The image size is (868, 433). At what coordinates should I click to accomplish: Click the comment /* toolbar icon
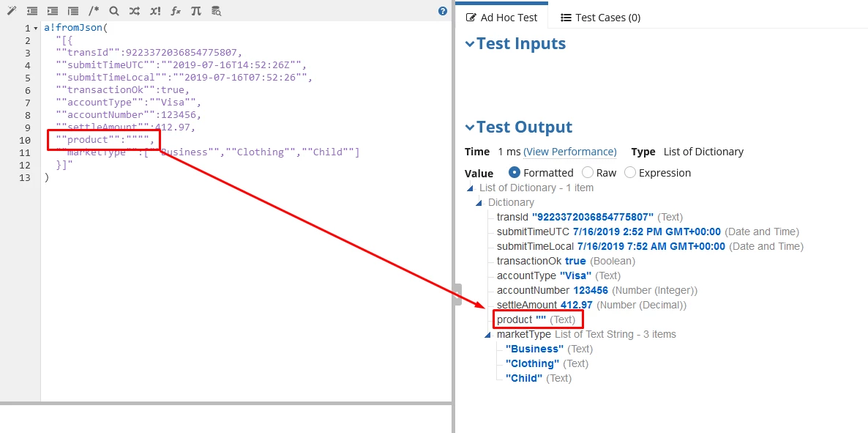94,10
